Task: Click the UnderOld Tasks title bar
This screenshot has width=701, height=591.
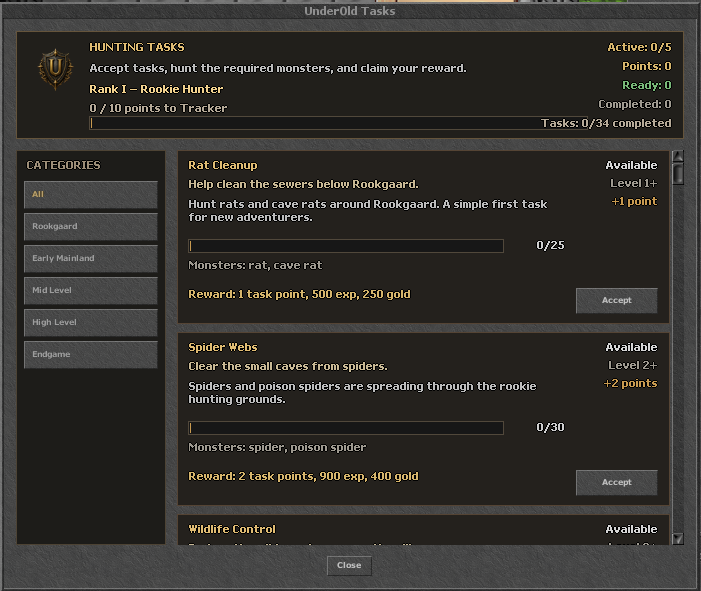Action: point(350,11)
